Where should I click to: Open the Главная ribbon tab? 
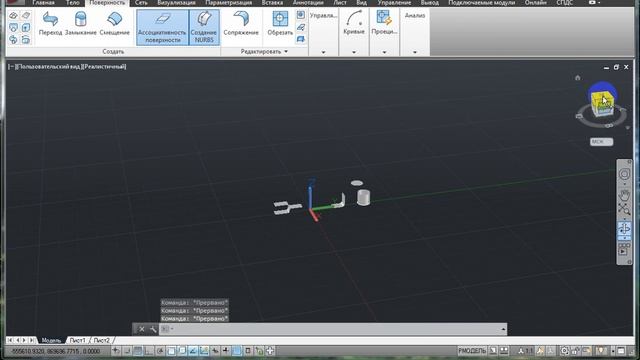(44, 2)
